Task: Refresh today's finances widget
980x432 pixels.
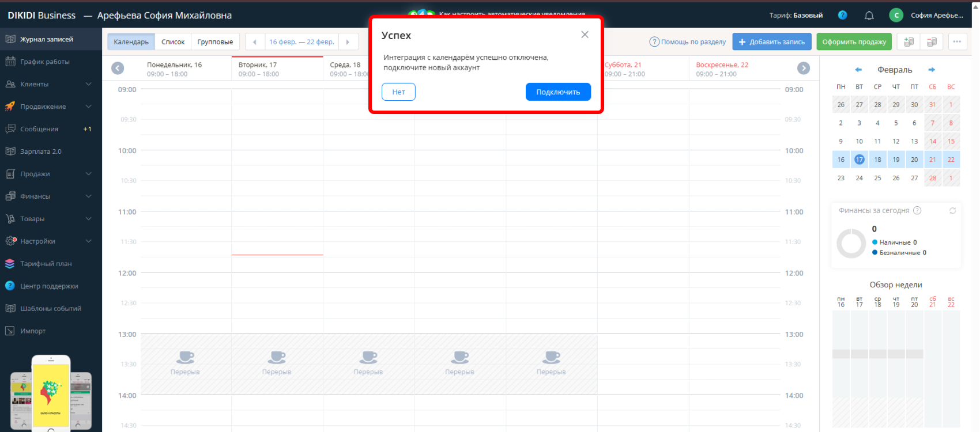Action: (x=952, y=211)
